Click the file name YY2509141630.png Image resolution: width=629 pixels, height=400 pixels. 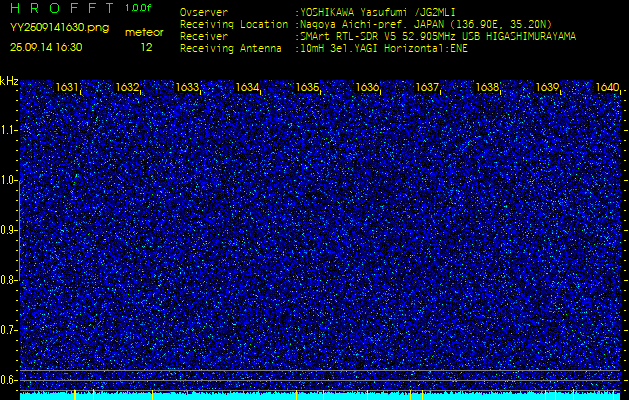pos(59,28)
